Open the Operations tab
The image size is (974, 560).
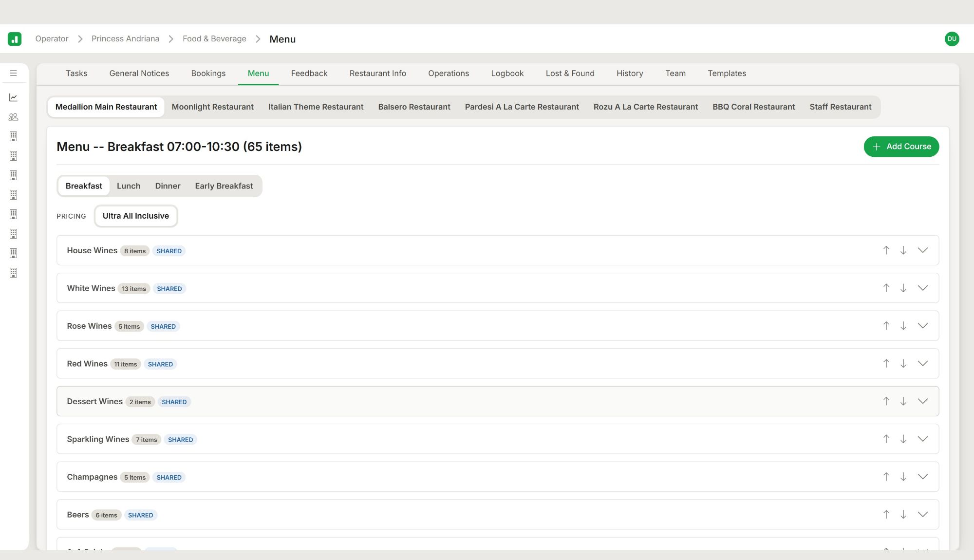pos(449,74)
